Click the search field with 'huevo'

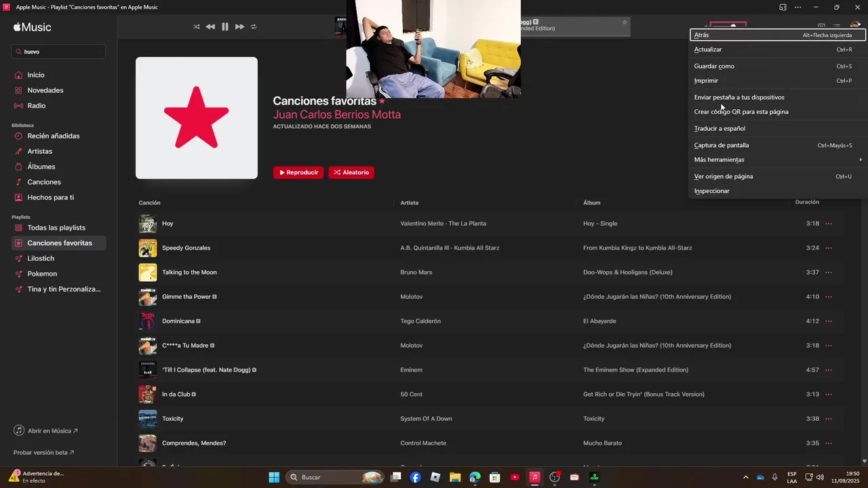59,52
